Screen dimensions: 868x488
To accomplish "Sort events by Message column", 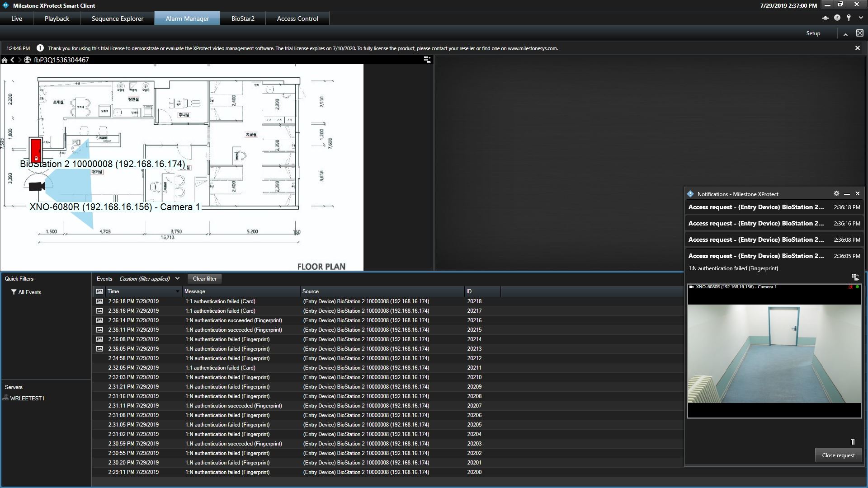I will click(241, 291).
